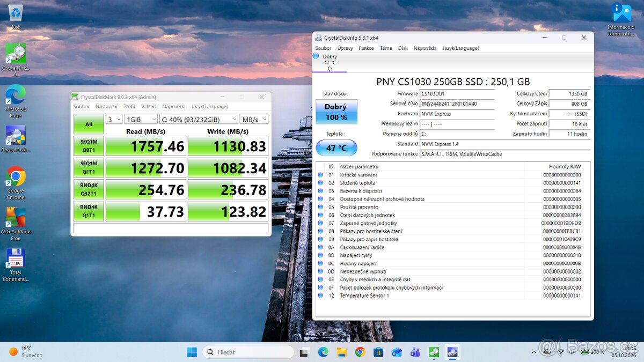Click the Wi-Fi network tray icon
Image resolution: width=644 pixels, height=362 pixels.
click(x=561, y=352)
